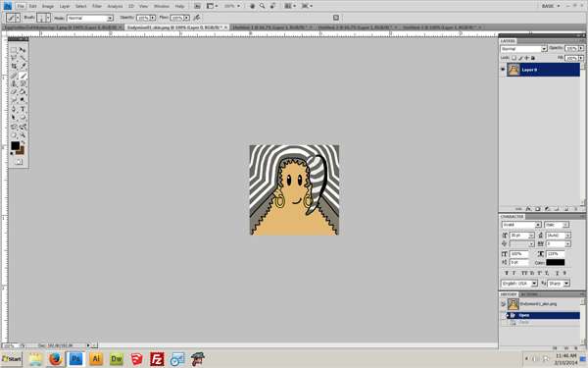
Task: Open the Image menu
Action: [x=48, y=6]
